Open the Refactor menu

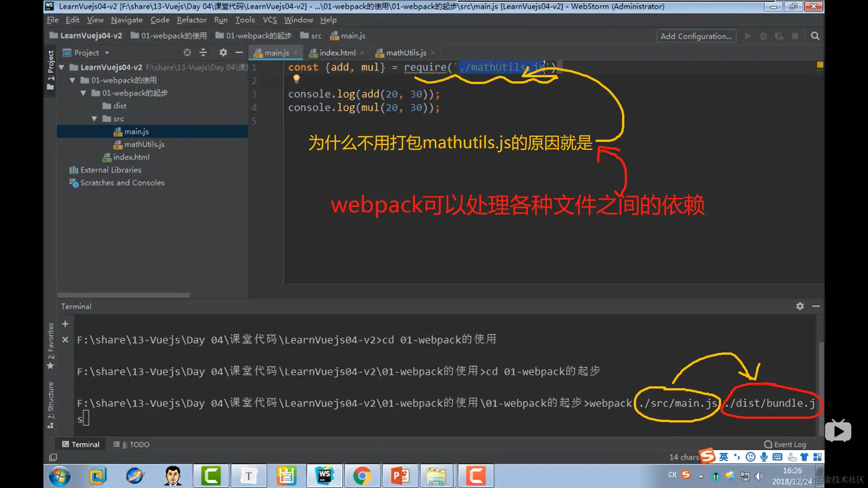191,20
